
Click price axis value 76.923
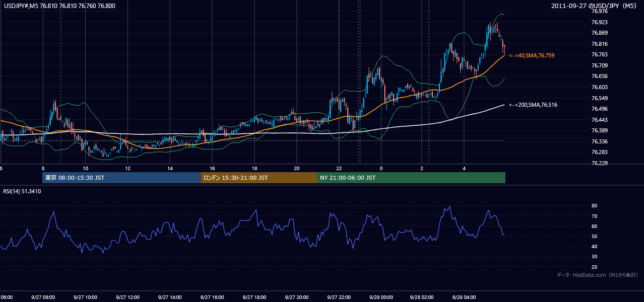pyautogui.click(x=599, y=22)
